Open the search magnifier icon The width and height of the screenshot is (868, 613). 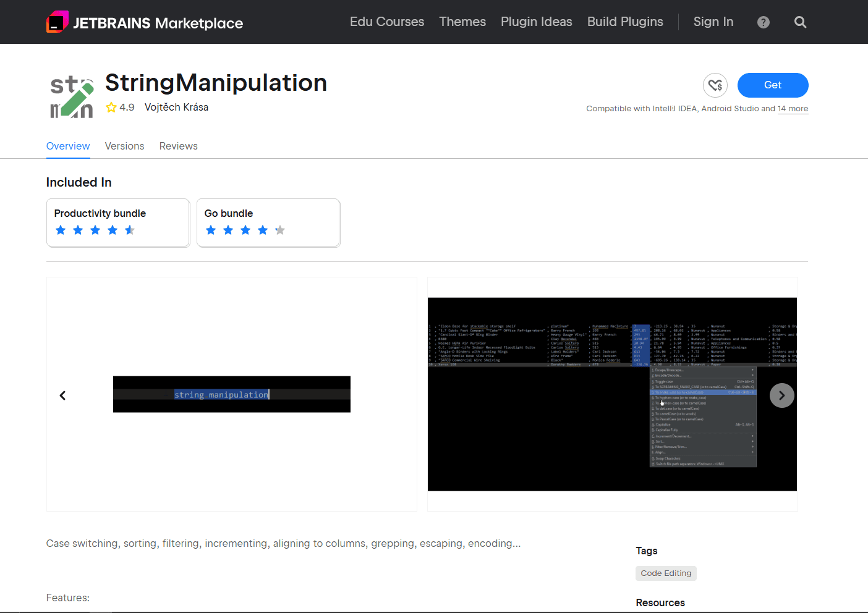800,22
